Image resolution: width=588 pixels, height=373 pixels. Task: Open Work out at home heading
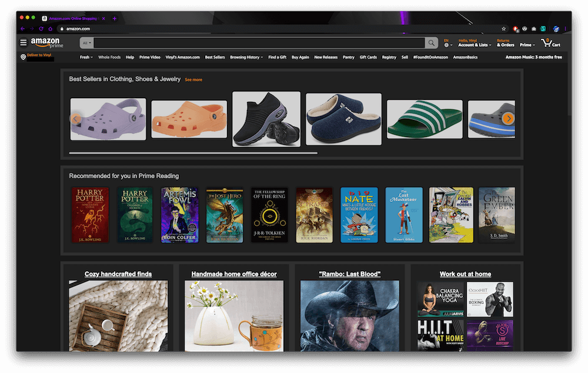click(465, 274)
